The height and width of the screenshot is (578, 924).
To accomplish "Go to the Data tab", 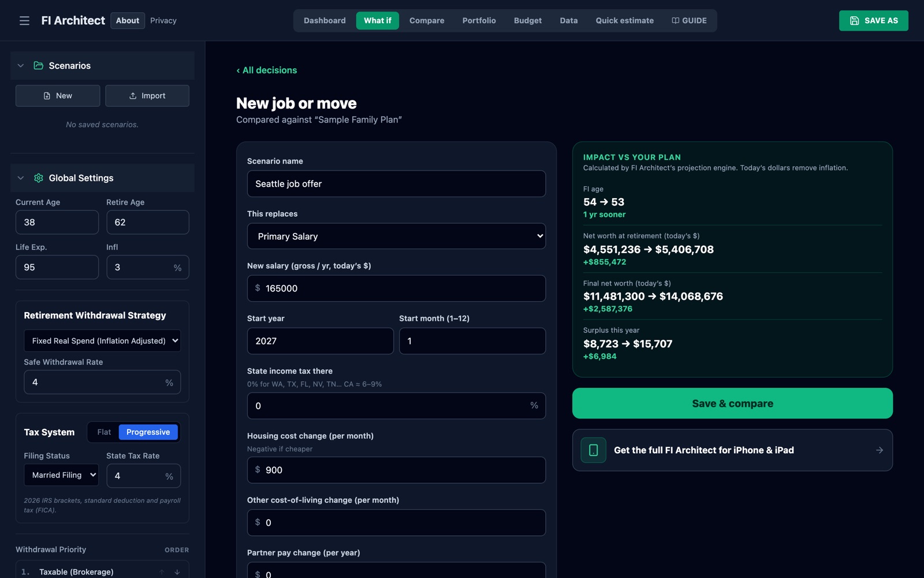I will point(569,21).
